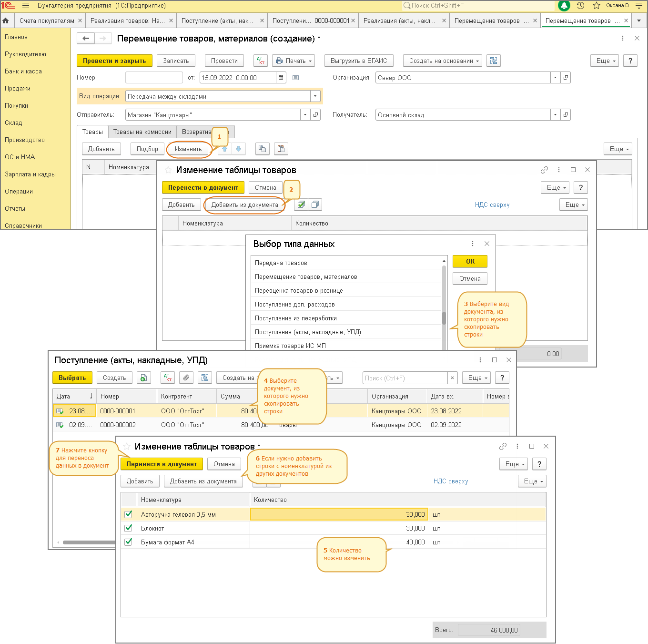
Task: Open favorites star in top bar
Action: [597, 6]
